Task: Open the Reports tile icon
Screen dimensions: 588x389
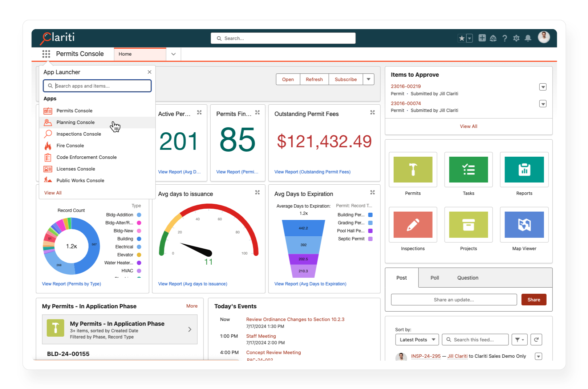Action: [524, 169]
